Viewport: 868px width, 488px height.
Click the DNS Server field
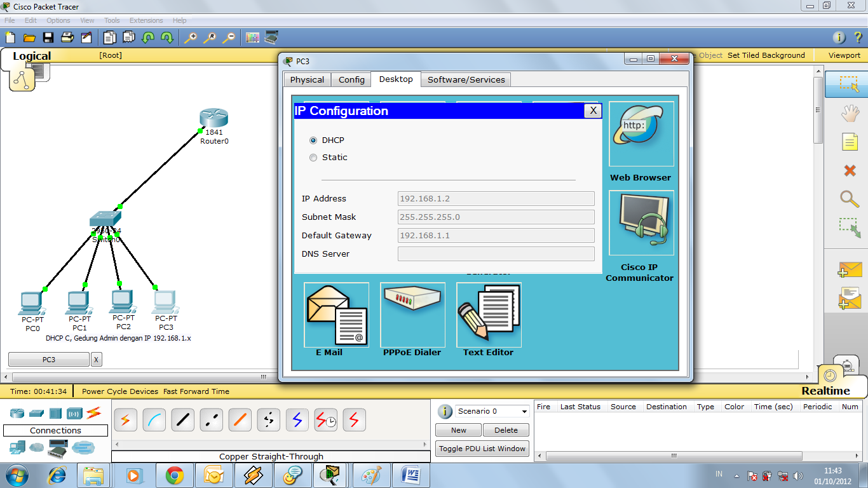point(496,254)
